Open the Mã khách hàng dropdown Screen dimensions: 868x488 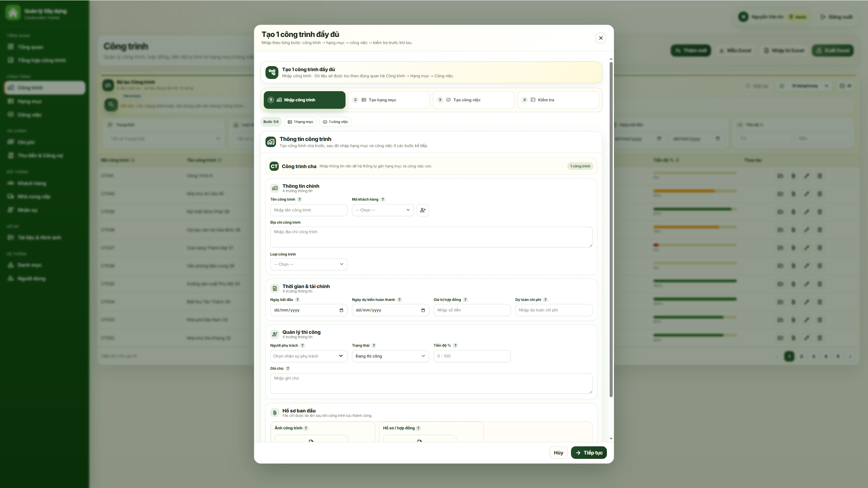382,210
